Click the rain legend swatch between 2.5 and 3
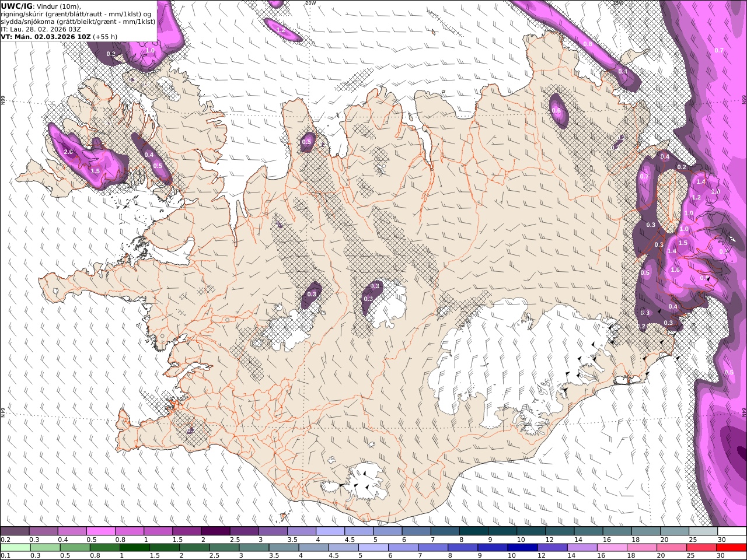The width and height of the screenshot is (747, 560). tap(224, 548)
